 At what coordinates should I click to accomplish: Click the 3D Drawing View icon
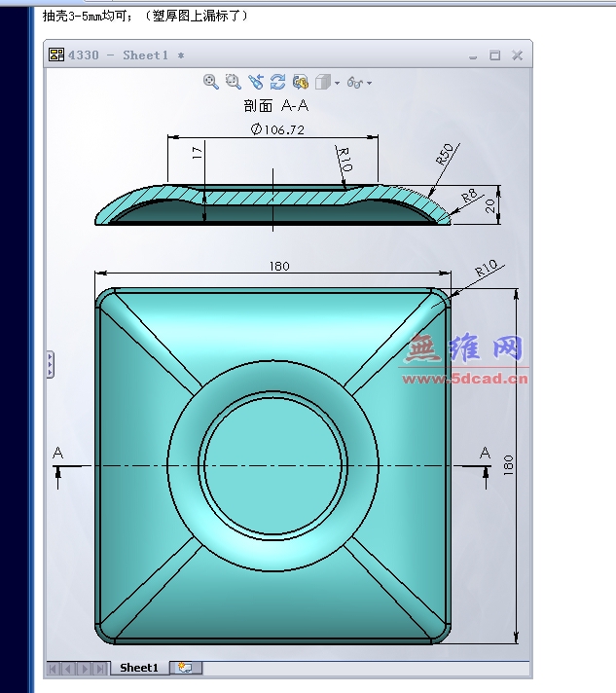300,82
